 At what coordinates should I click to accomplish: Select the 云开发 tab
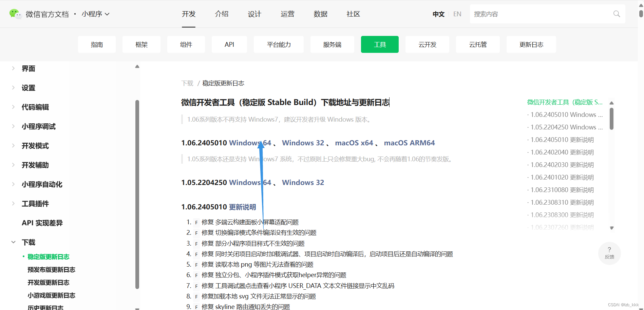coord(427,44)
